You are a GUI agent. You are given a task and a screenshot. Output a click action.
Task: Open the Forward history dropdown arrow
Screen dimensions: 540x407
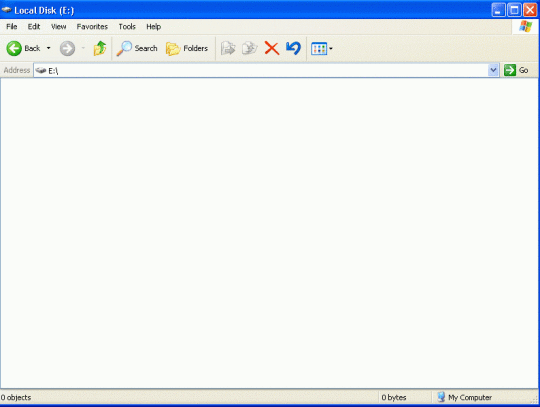click(83, 48)
